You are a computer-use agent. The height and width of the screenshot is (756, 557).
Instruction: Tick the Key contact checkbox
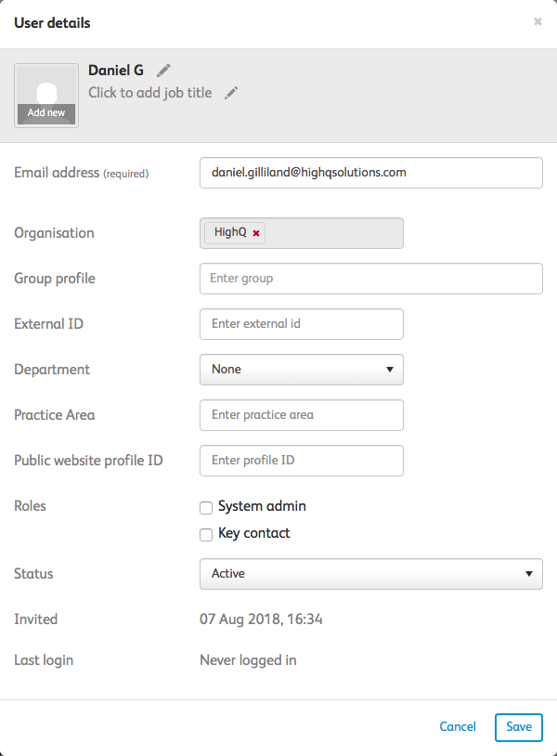coord(206,534)
